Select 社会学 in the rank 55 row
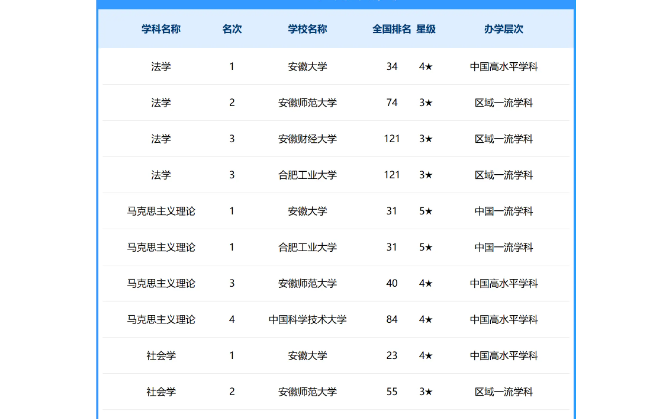 [x=161, y=392]
